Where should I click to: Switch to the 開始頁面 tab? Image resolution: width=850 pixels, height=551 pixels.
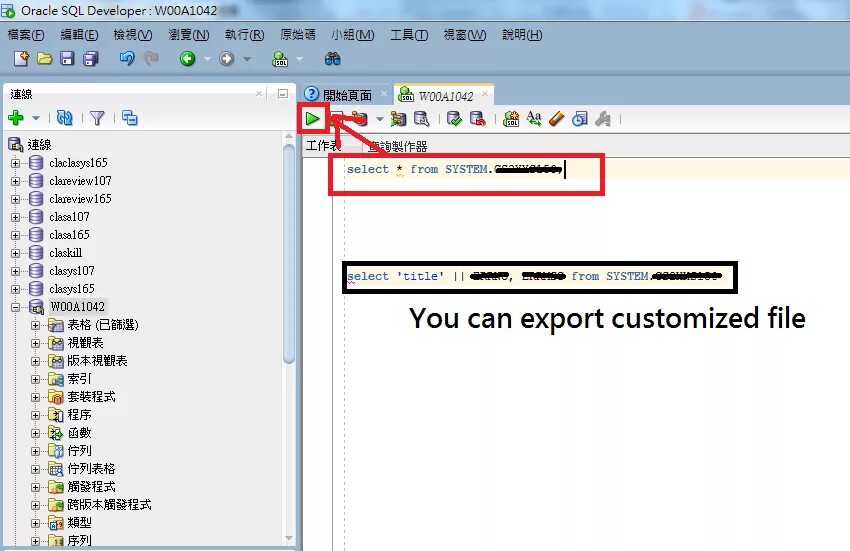coord(347,95)
